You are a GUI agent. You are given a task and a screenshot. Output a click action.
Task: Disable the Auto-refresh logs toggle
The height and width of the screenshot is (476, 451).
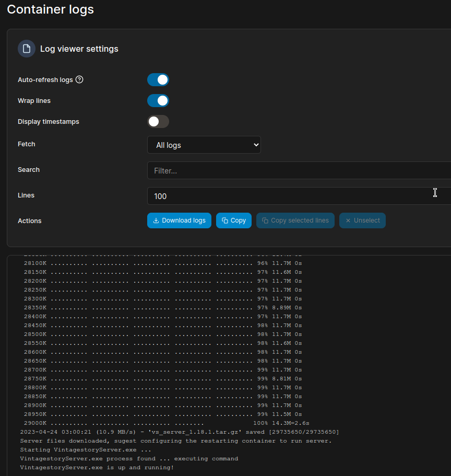coord(158,80)
